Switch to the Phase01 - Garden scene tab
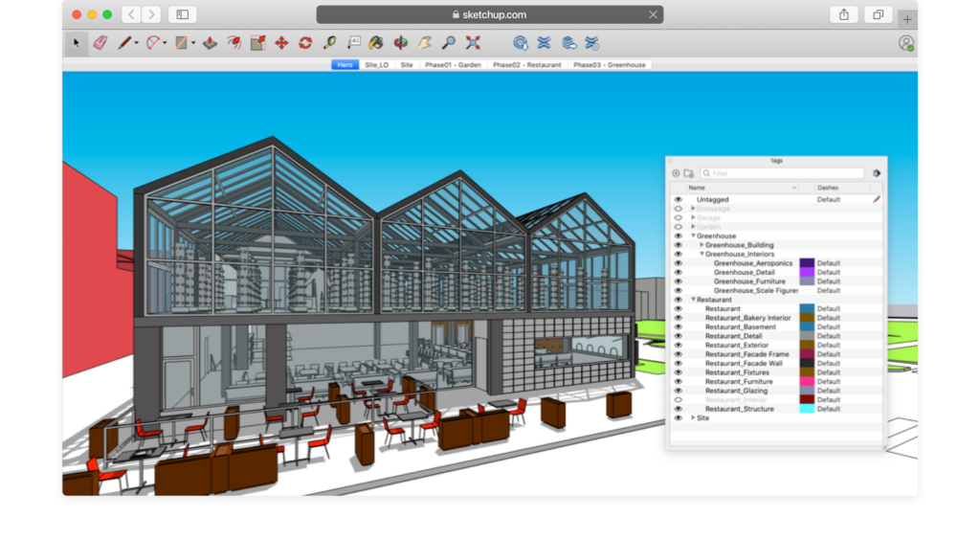Screen dimensions: 980x539 point(453,65)
